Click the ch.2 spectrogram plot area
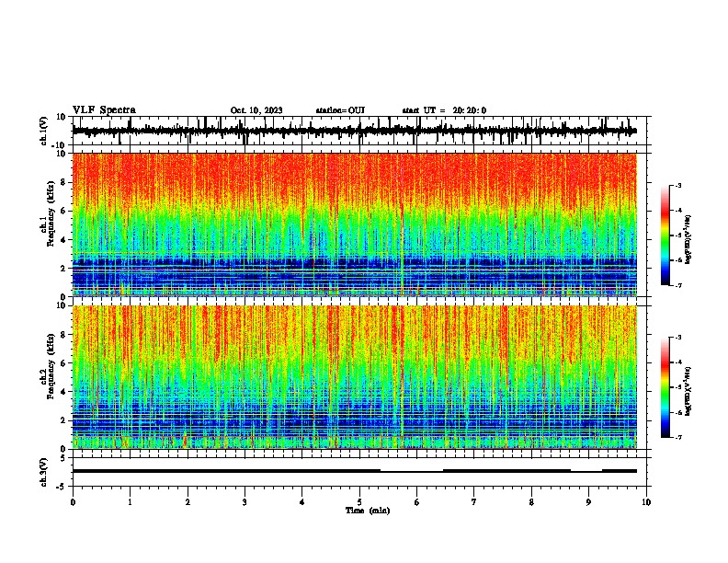728x563 pixels. pyautogui.click(x=355, y=377)
